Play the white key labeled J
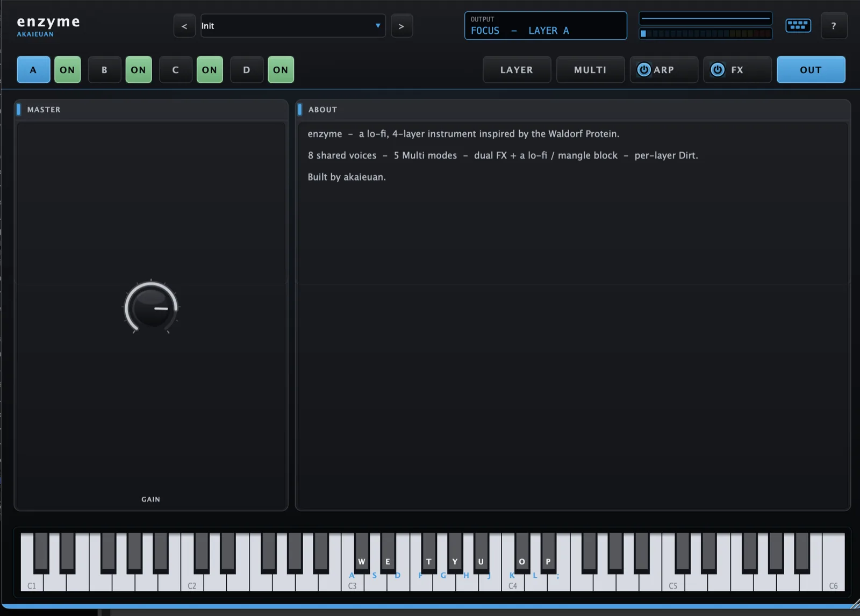 pos(490,582)
